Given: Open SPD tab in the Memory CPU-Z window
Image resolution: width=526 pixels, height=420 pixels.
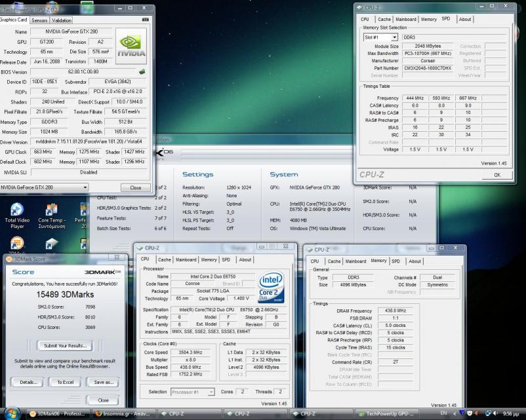Looking at the screenshot, I should [x=396, y=261].
